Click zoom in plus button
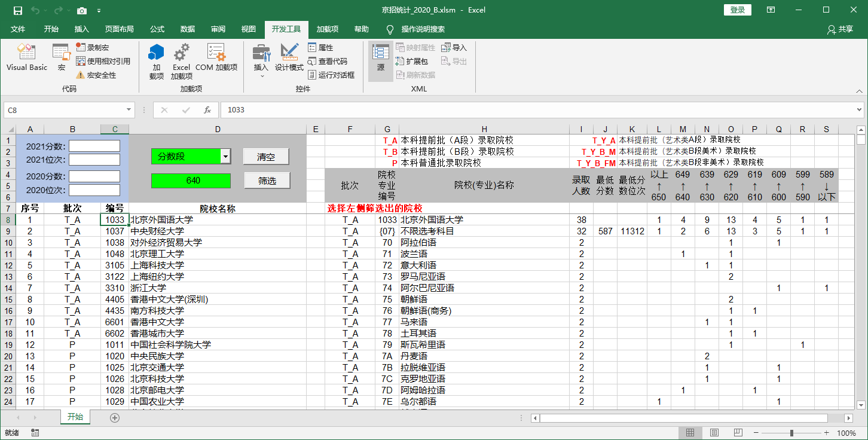The height and width of the screenshot is (440, 868). pyautogui.click(x=827, y=433)
